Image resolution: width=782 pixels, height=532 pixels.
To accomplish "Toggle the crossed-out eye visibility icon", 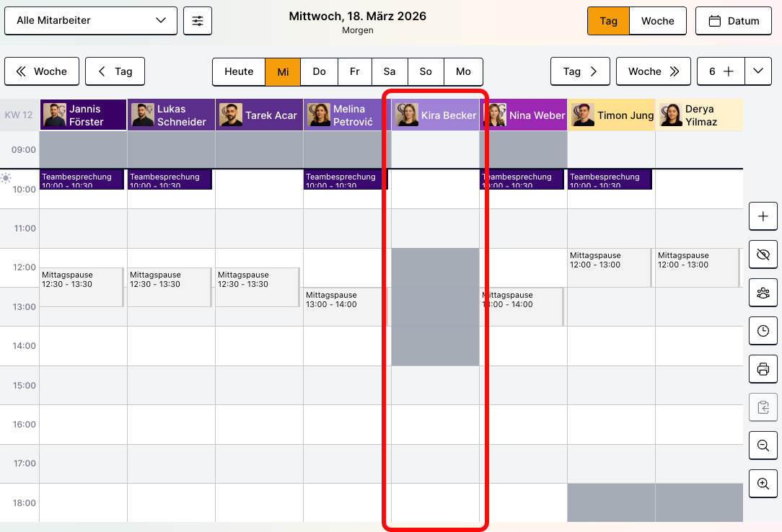I will tap(763, 254).
